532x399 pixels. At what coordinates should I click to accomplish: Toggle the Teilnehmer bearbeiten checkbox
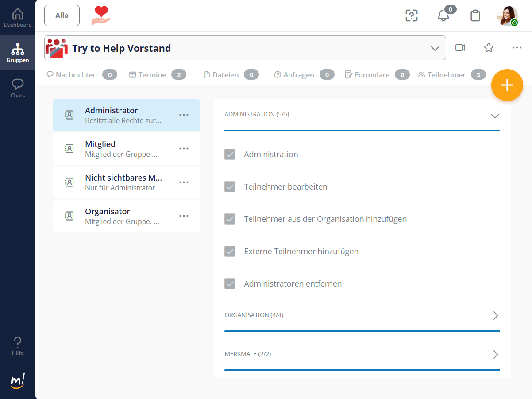pyautogui.click(x=230, y=187)
